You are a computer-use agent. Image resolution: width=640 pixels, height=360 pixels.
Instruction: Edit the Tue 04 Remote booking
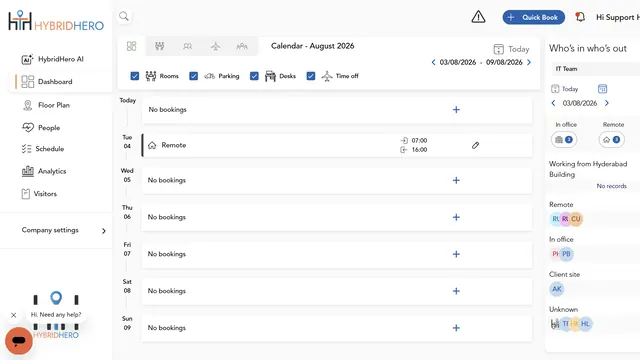pos(475,145)
